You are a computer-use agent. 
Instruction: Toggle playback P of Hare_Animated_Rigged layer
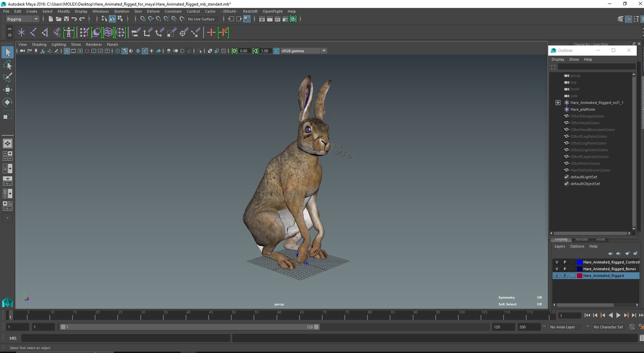point(565,275)
